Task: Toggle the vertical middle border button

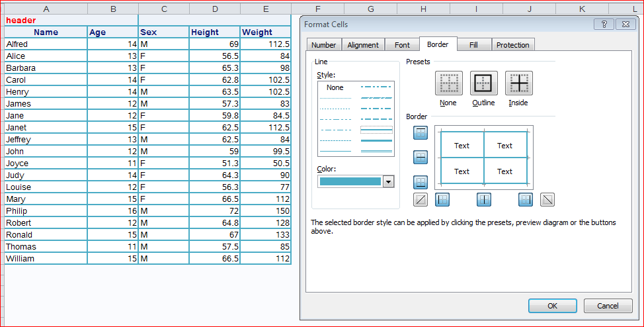Action: pos(484,199)
